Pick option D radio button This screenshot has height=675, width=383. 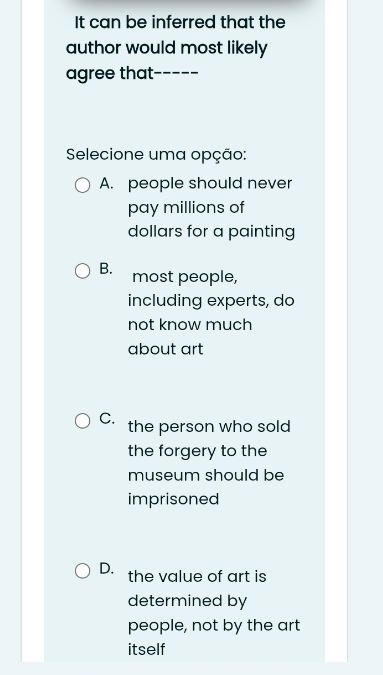coord(83,571)
